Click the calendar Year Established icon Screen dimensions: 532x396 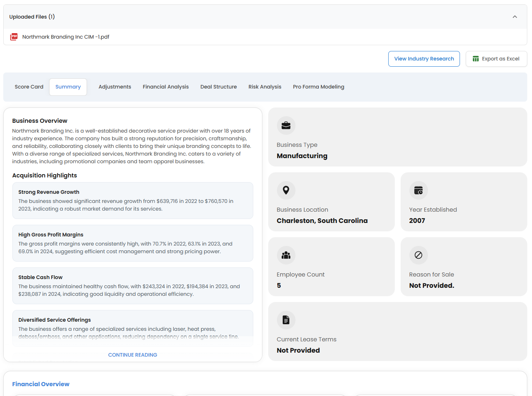tap(418, 190)
